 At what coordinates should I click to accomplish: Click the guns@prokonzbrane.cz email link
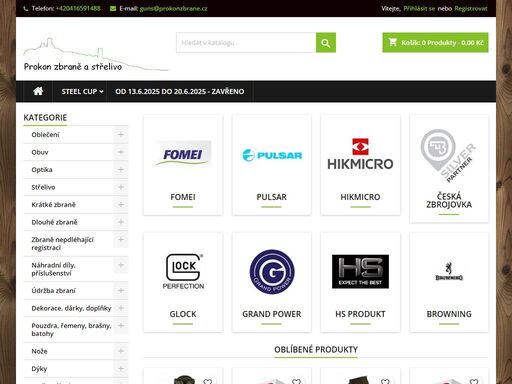[x=173, y=9]
